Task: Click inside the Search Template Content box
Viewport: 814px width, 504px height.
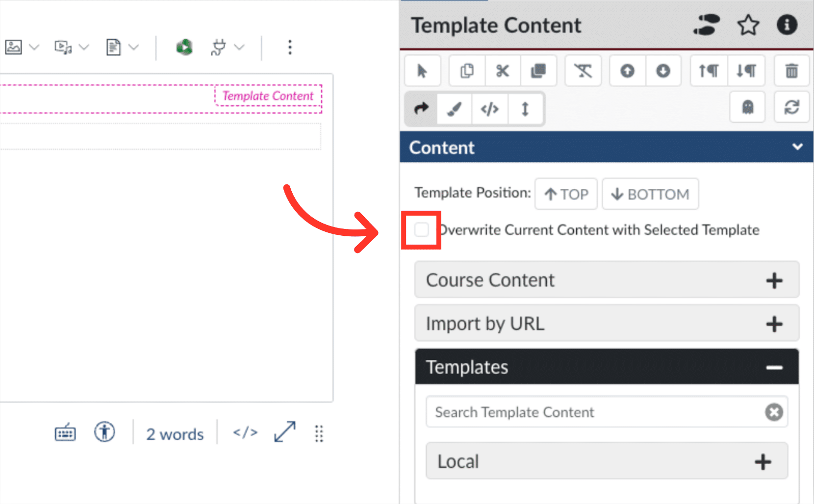Action: pos(564,412)
